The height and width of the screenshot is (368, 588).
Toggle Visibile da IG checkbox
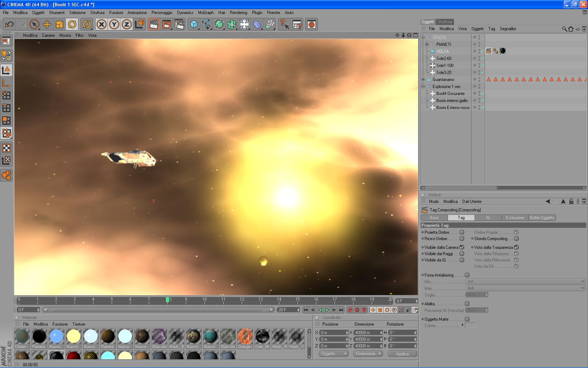462,260
